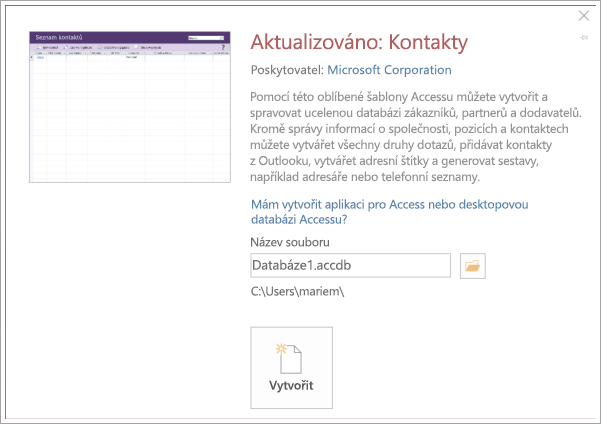Click the pin icon below close button
Viewport: 601px width, 424px height.
tap(583, 37)
